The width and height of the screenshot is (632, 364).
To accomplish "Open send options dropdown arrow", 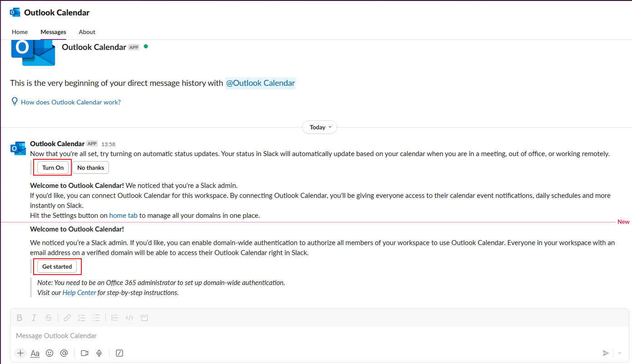I will 620,353.
